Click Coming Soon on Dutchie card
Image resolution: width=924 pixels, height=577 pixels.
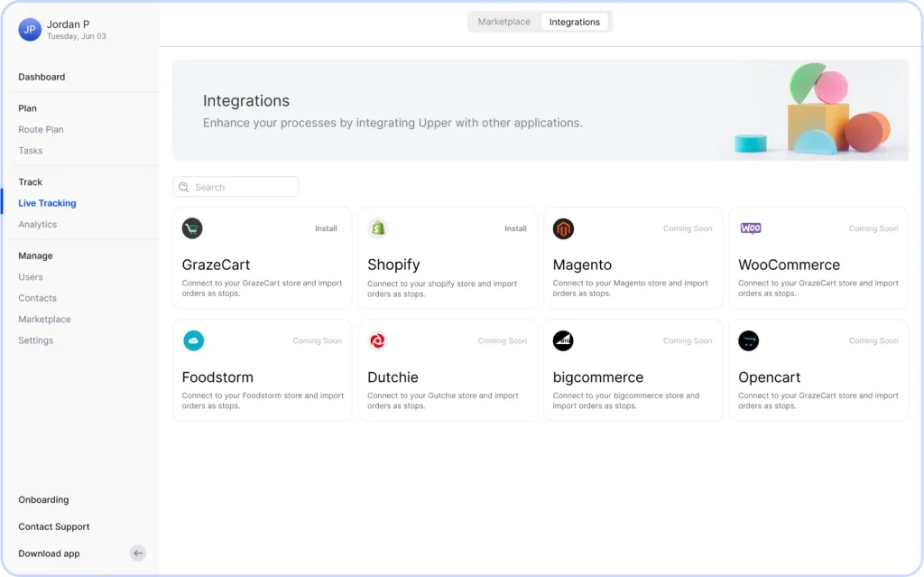click(503, 340)
